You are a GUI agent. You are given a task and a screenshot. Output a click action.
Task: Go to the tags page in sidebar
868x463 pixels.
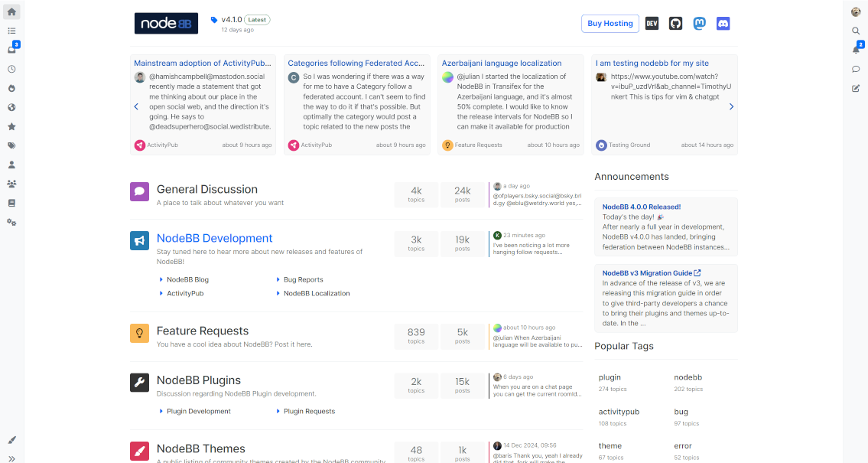click(x=11, y=145)
